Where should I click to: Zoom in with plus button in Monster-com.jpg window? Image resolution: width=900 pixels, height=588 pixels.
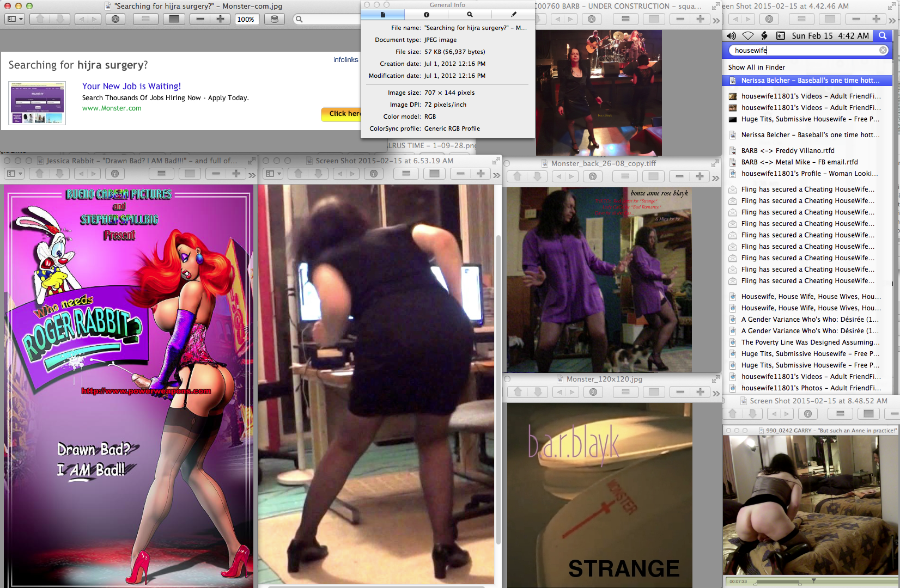[220, 19]
